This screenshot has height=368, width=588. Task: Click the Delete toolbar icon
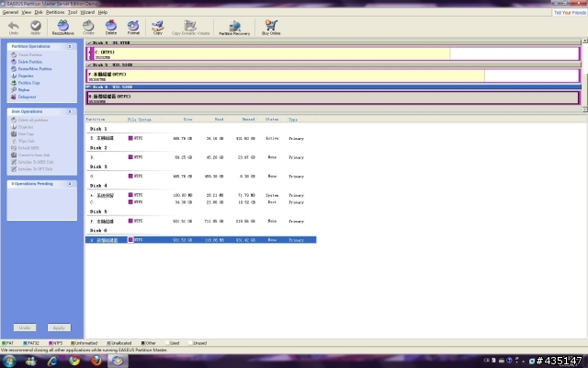(111, 26)
